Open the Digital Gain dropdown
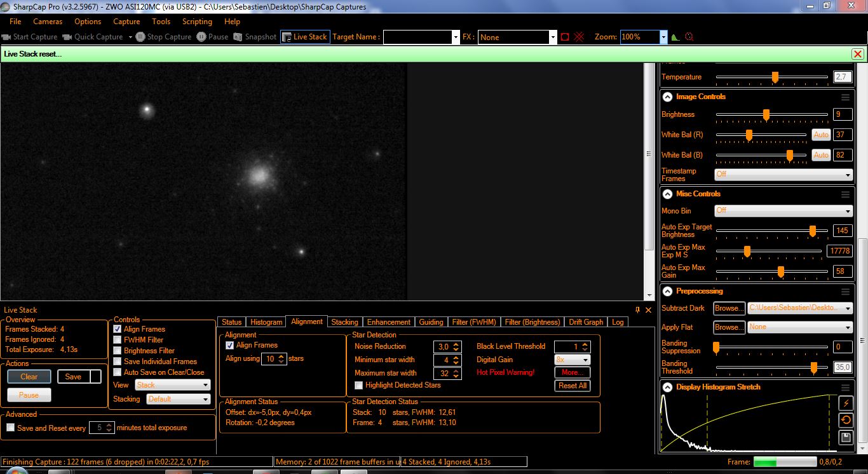 572,360
